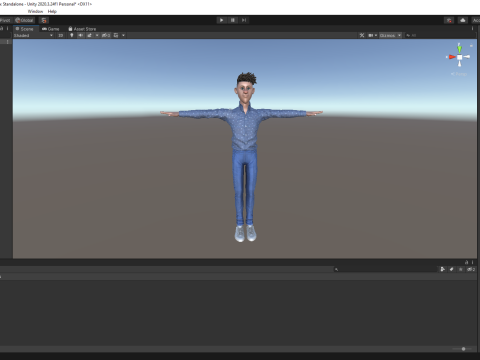The height and width of the screenshot is (360, 480).
Task: Click the favorites star icon
Action: tap(461, 269)
